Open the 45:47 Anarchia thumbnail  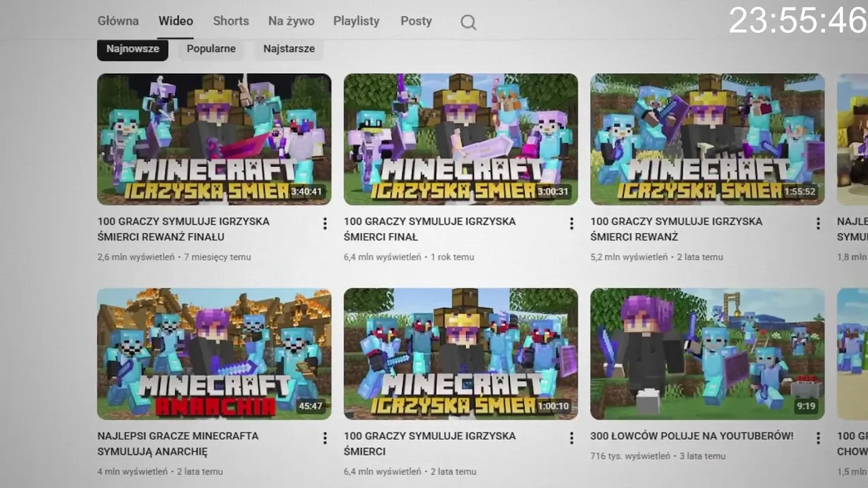tap(214, 354)
